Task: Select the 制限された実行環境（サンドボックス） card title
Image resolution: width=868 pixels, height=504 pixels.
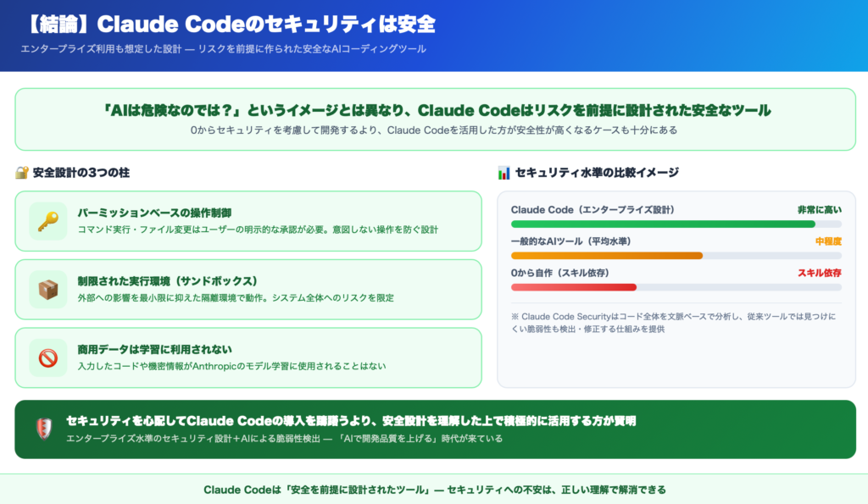Action: click(x=167, y=280)
